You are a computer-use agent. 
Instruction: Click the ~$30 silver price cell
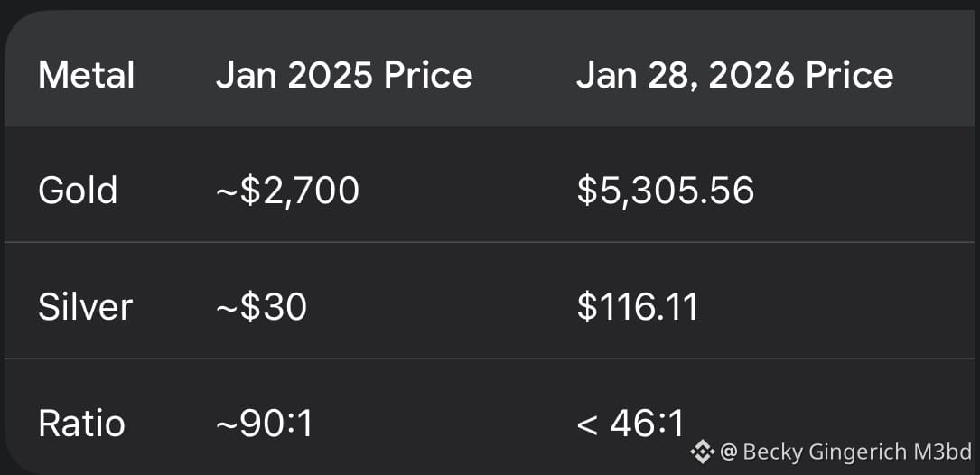point(261,307)
